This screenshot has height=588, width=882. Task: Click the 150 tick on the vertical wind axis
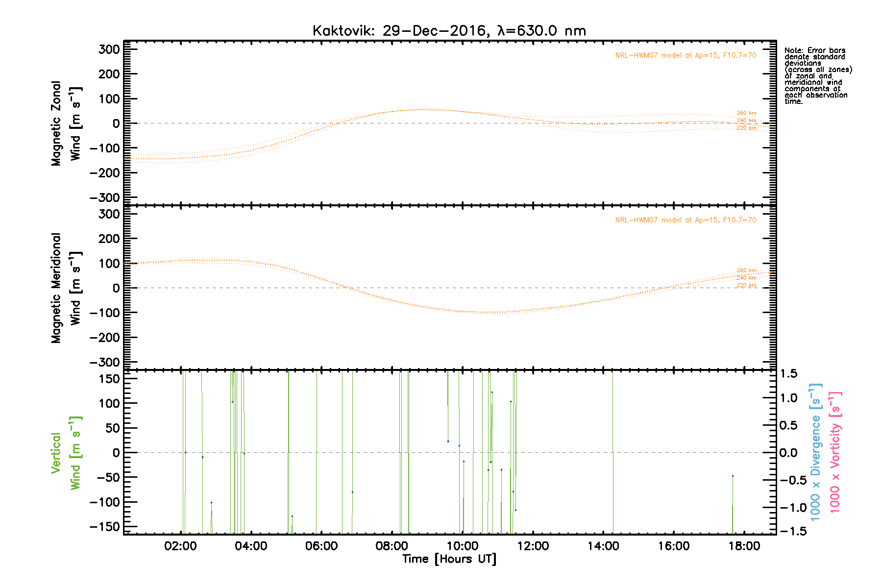pyautogui.click(x=109, y=379)
